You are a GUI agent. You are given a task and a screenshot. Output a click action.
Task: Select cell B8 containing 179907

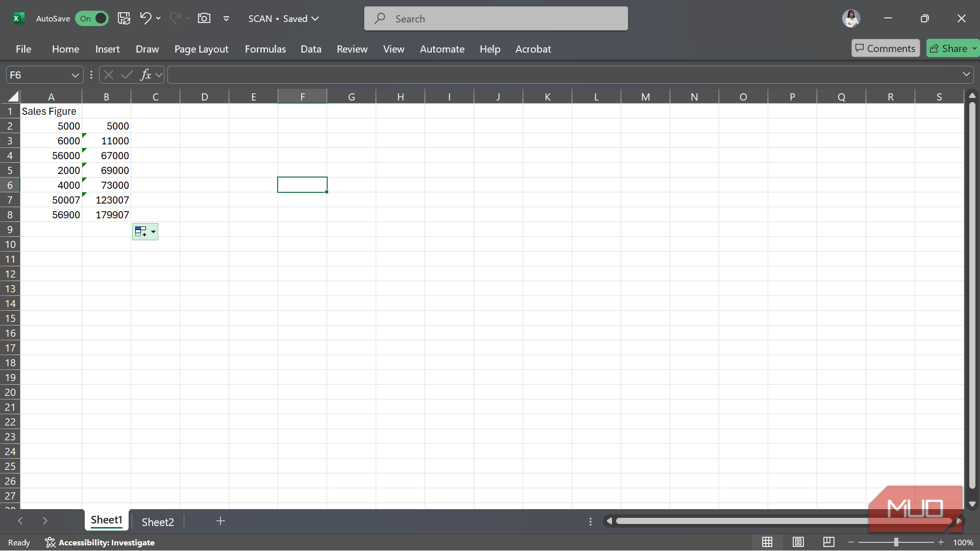[106, 215]
